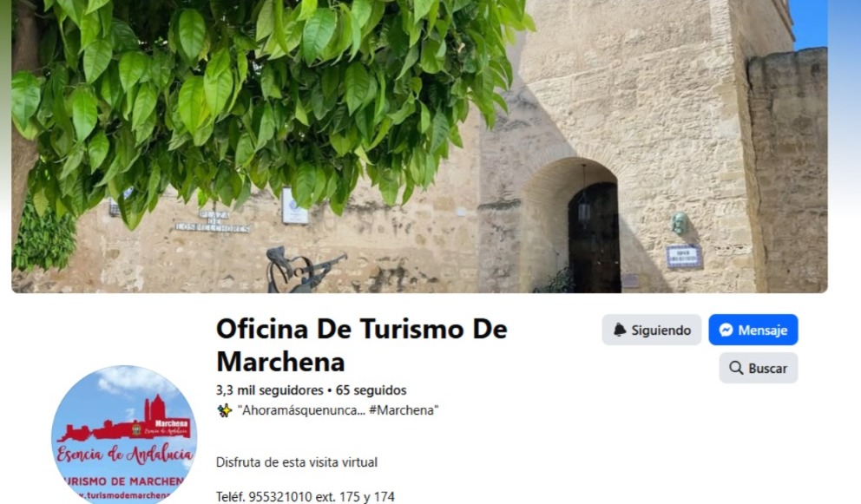Click the Messenger icon in Mensaje
Screen dimensions: 861x504
(726, 330)
